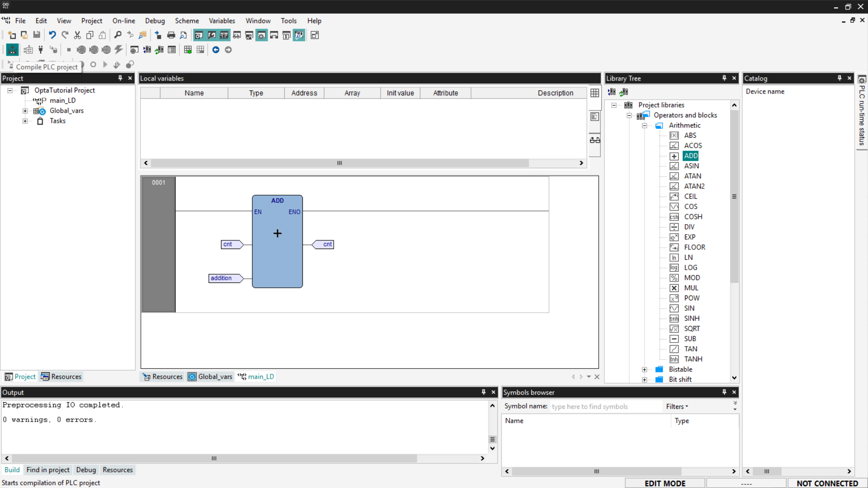868x488 pixels.
Task: Click the Symbol name search field
Action: [x=605, y=407]
